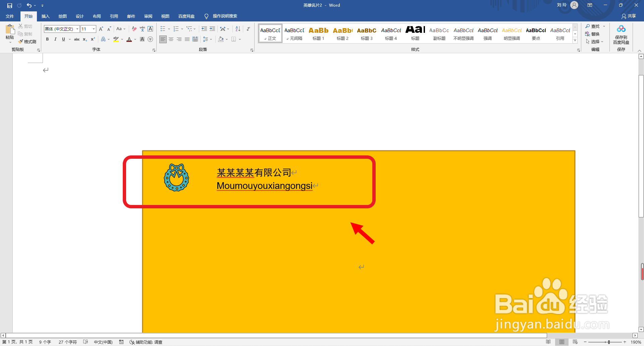Switch to the Layout (布局) tab
Screen dimensions: 644x346
(x=97, y=16)
